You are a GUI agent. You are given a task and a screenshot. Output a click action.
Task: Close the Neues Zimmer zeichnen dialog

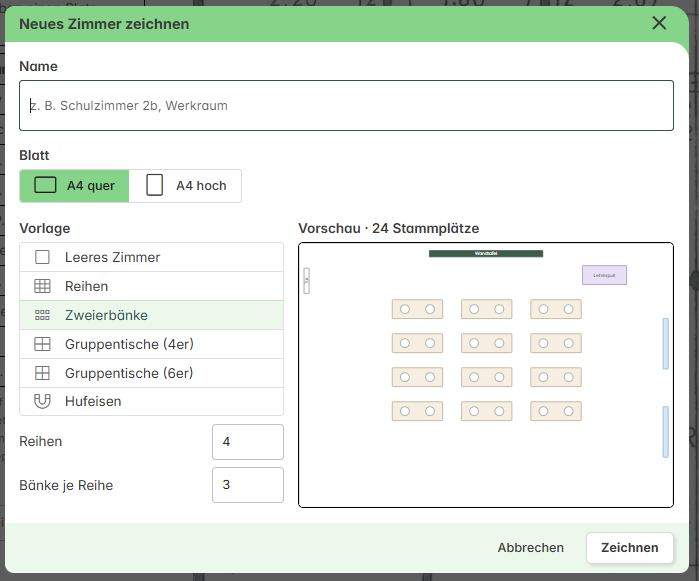(x=659, y=23)
